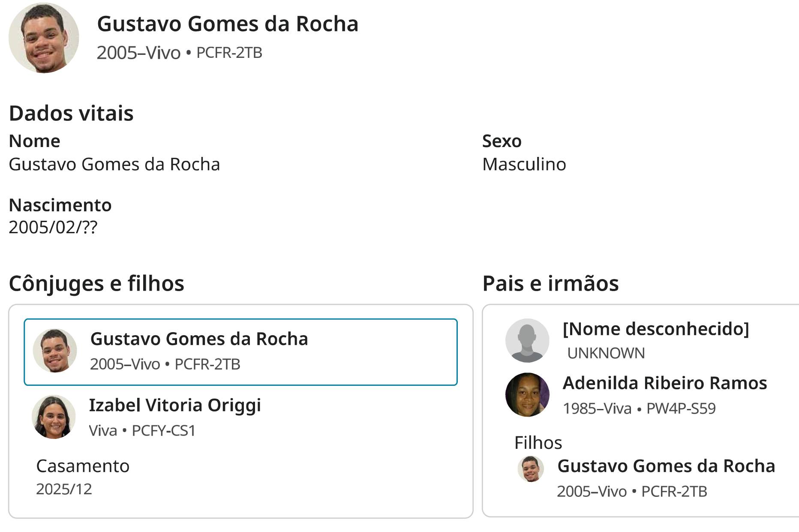Click Izabel's ID PCFY-CS1
The height and width of the screenshot is (532, 799).
[163, 430]
